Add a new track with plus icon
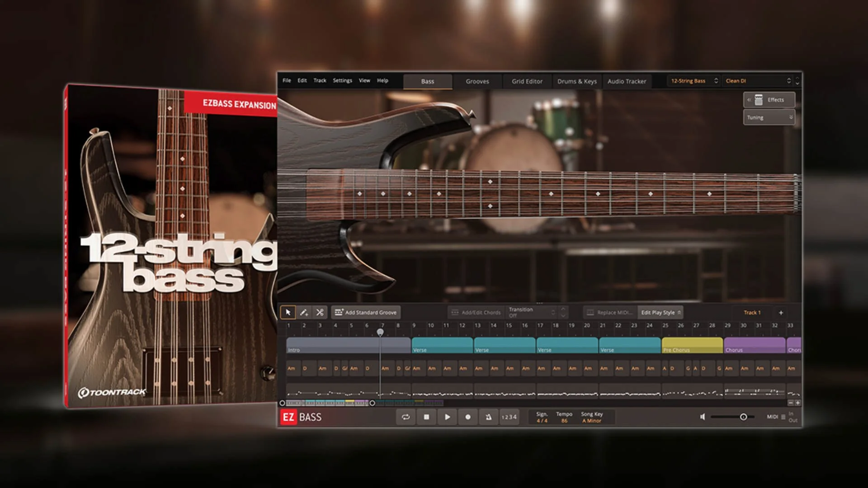 pyautogui.click(x=781, y=313)
